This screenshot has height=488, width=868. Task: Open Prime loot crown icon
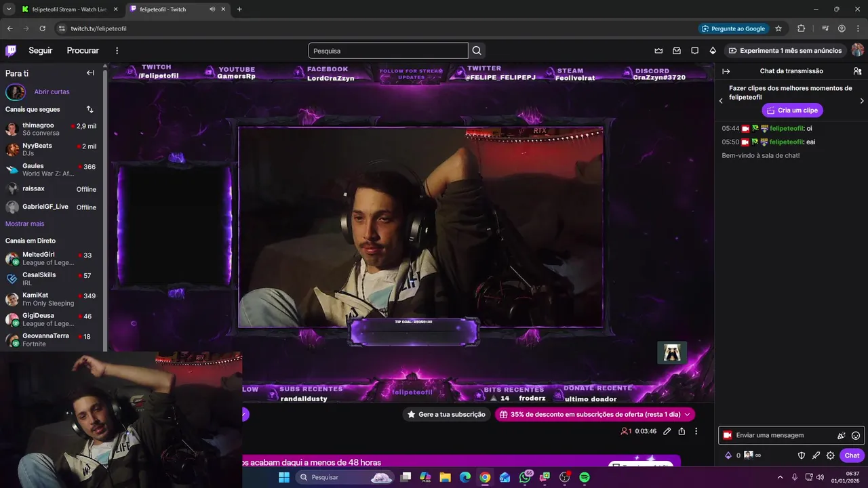point(658,51)
